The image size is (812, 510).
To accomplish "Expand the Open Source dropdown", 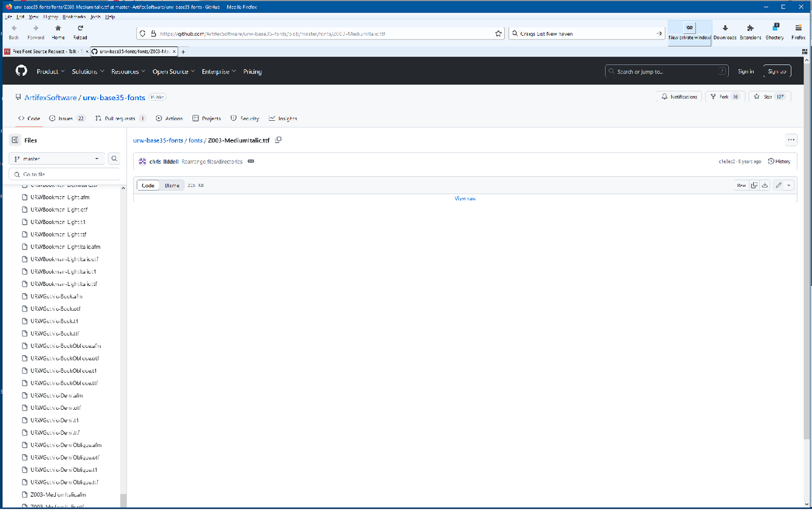I will coord(174,72).
